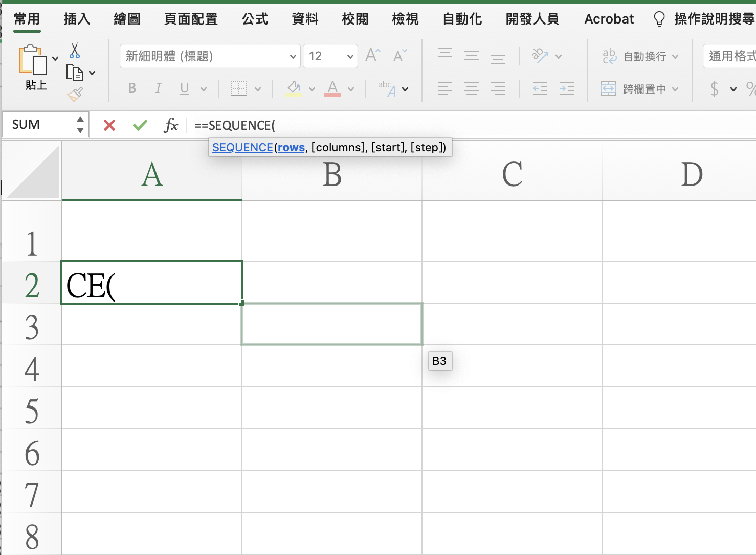
Task: Click the Select All corner triangle
Action: coord(32,171)
